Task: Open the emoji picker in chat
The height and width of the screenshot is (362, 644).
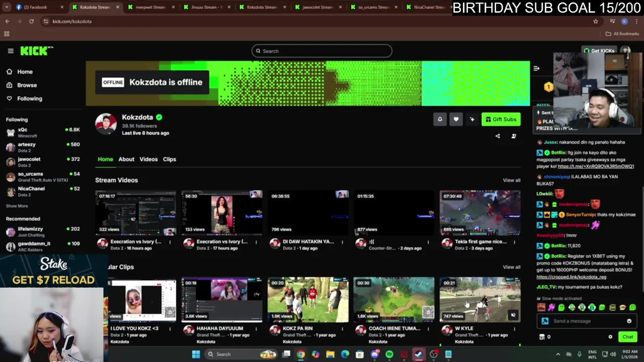Action: point(629,321)
